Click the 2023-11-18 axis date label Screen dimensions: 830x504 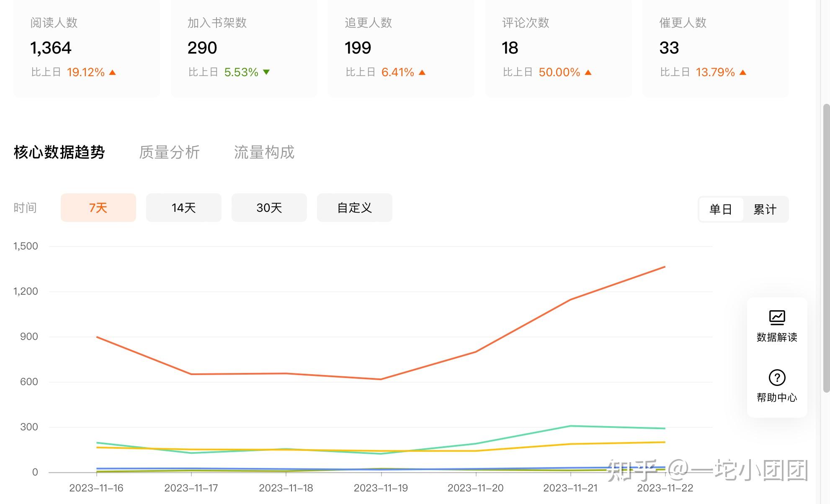[x=286, y=488]
